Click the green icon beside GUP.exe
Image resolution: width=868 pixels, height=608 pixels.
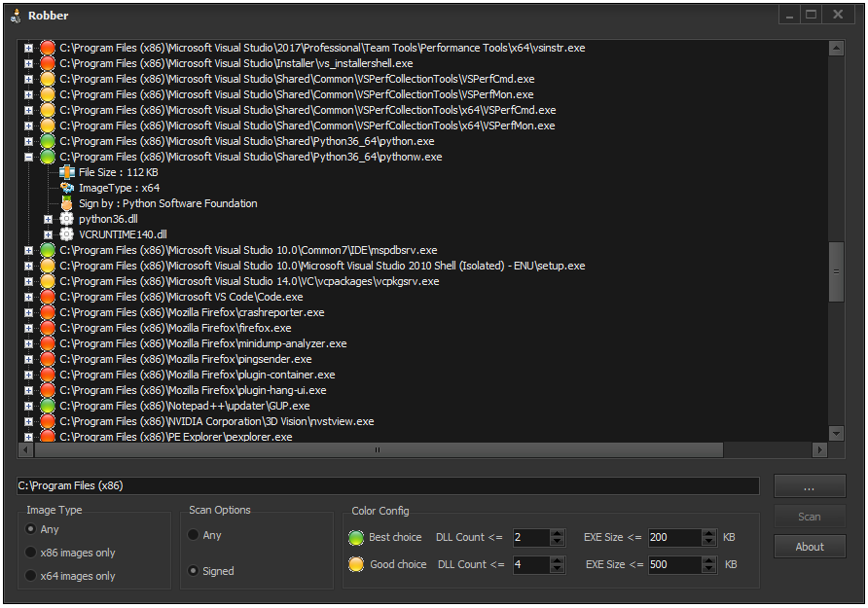tap(48, 406)
